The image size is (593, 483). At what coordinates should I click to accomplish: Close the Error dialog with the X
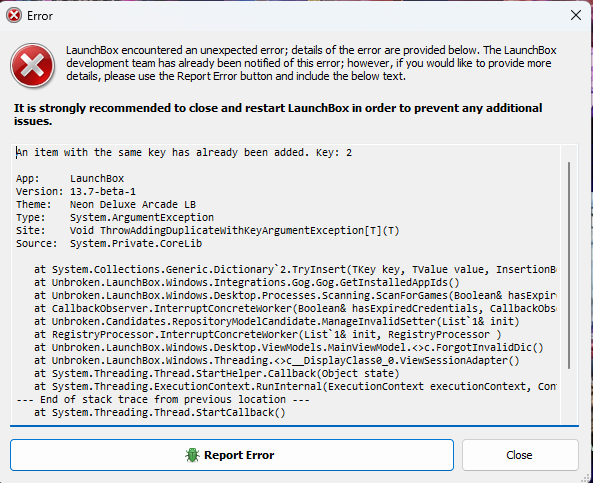coord(576,15)
